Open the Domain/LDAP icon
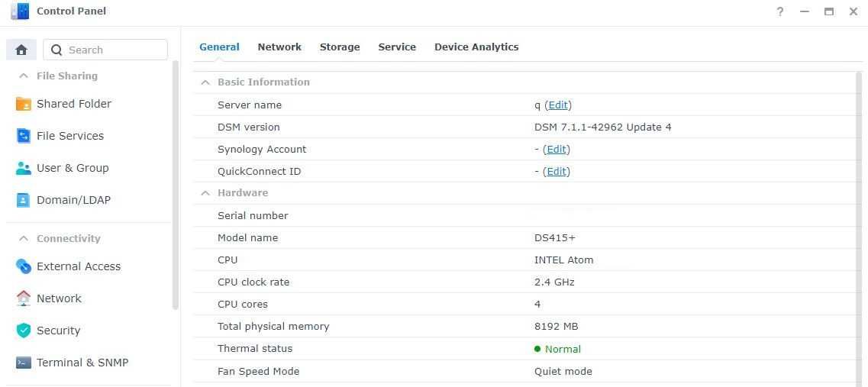The height and width of the screenshot is (387, 868). point(23,201)
